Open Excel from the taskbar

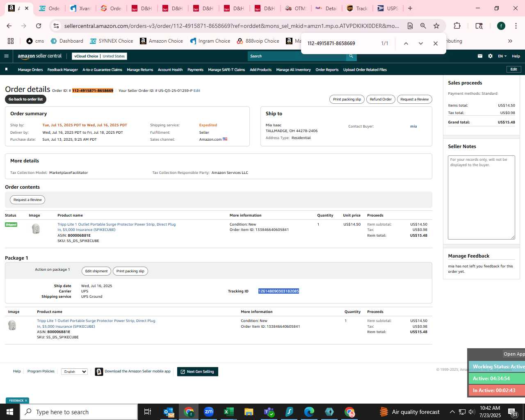[x=229, y=412]
